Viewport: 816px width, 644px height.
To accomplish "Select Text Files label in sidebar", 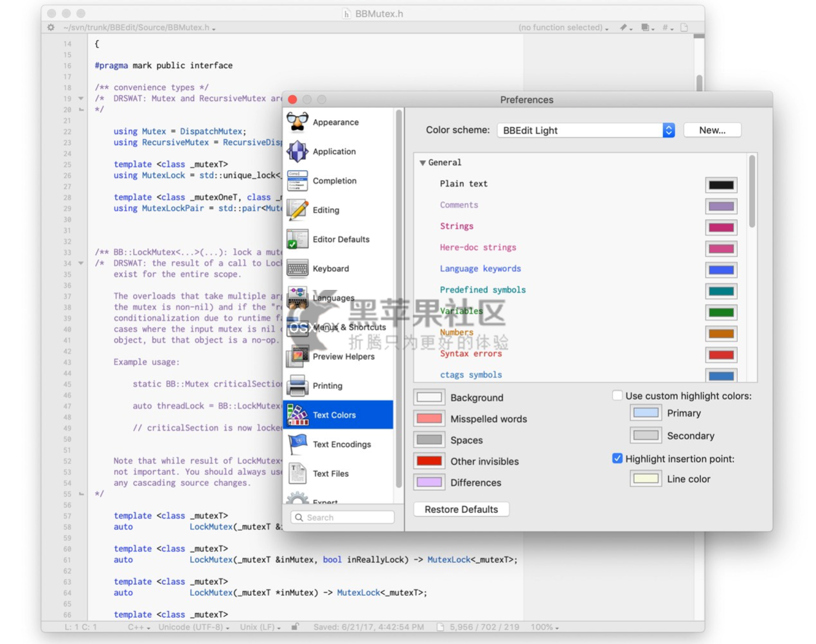I will (331, 474).
